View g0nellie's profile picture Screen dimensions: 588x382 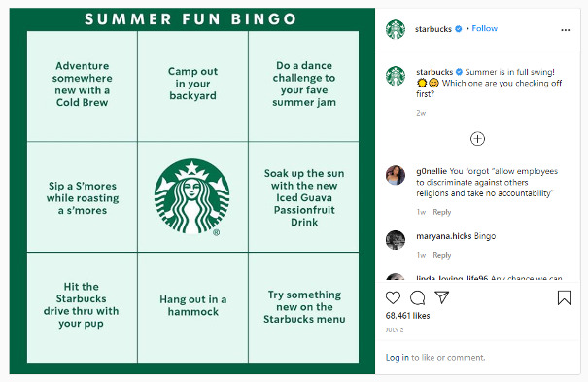[396, 175]
